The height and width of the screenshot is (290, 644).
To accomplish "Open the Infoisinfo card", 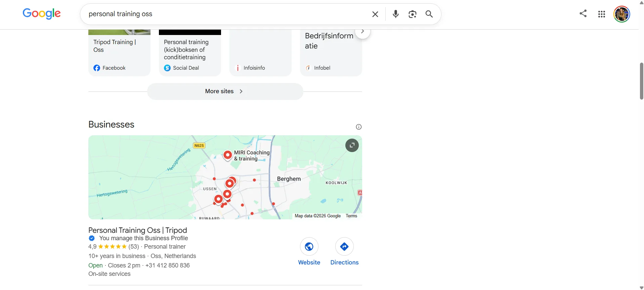I will pyautogui.click(x=260, y=53).
